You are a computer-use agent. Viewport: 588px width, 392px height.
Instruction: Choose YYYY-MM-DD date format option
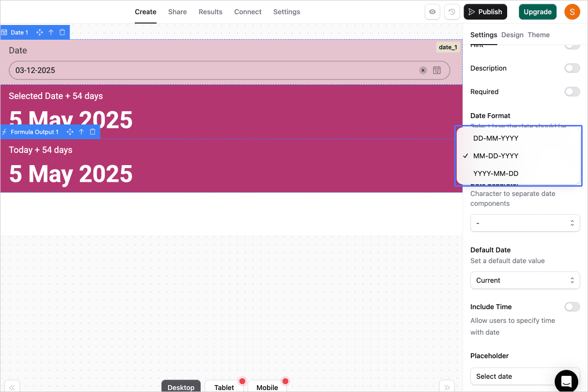point(519,173)
